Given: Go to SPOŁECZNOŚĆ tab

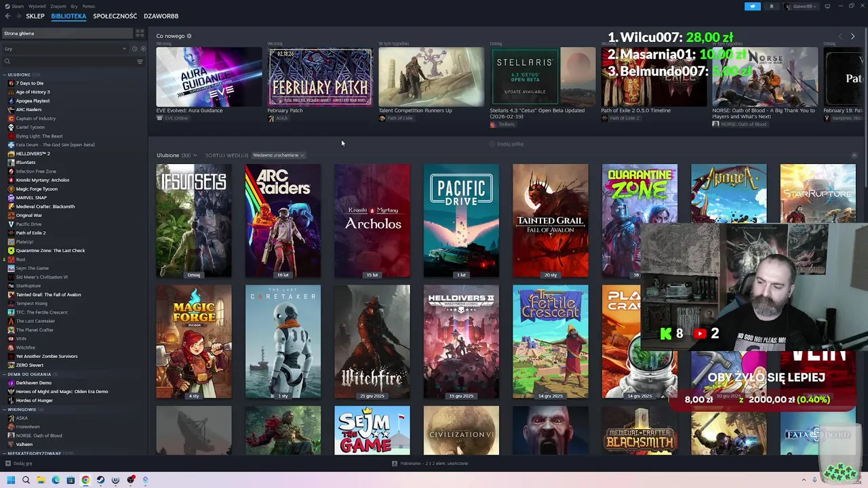Looking at the screenshot, I should pos(115,16).
